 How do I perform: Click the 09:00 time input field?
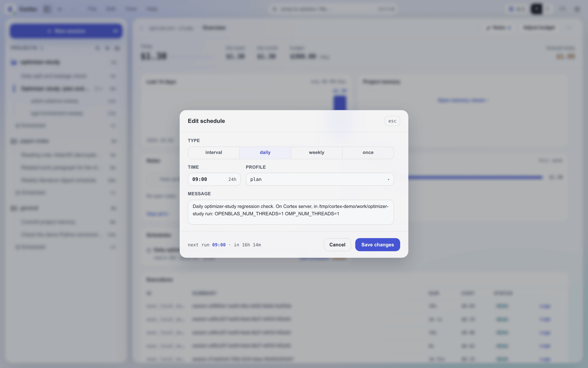[x=214, y=179]
